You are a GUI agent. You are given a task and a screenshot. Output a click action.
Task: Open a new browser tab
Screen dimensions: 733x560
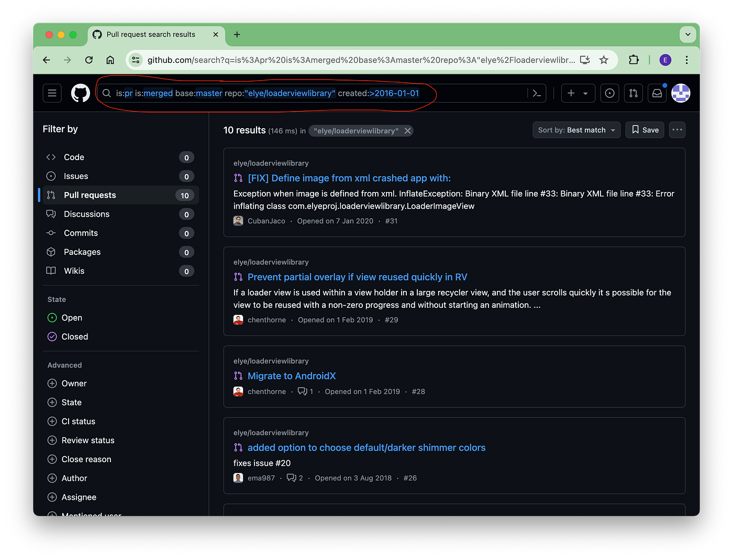point(237,35)
